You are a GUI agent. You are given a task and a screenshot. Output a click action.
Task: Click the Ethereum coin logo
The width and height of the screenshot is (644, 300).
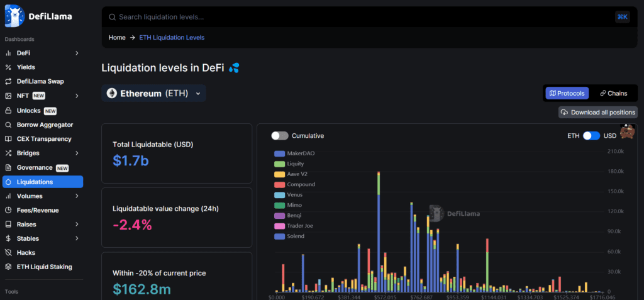click(x=112, y=93)
